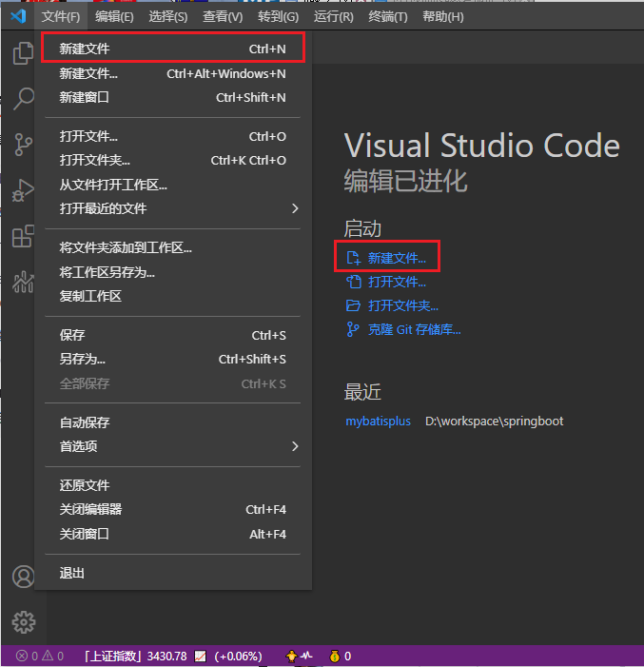Open recent project mybatisplus
Image resolution: width=644 pixels, height=667 pixels.
[379, 422]
